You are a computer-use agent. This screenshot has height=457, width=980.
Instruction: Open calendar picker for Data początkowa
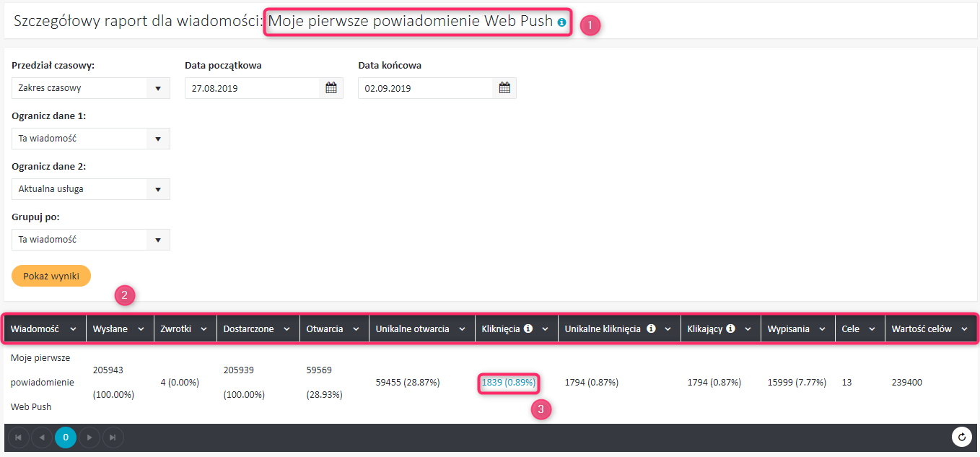(331, 88)
